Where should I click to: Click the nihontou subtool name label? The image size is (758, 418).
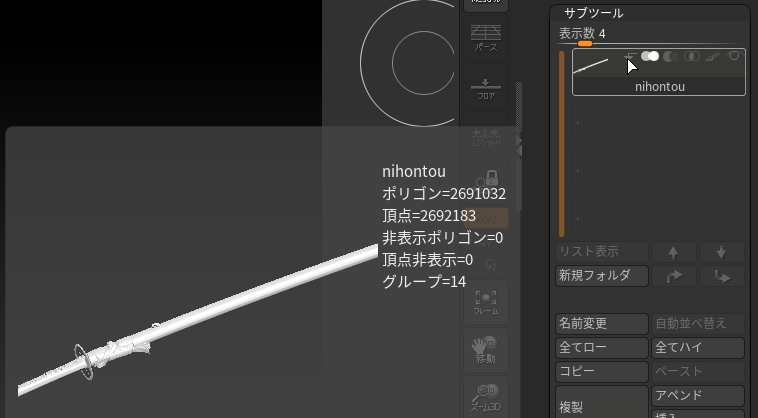tap(659, 86)
